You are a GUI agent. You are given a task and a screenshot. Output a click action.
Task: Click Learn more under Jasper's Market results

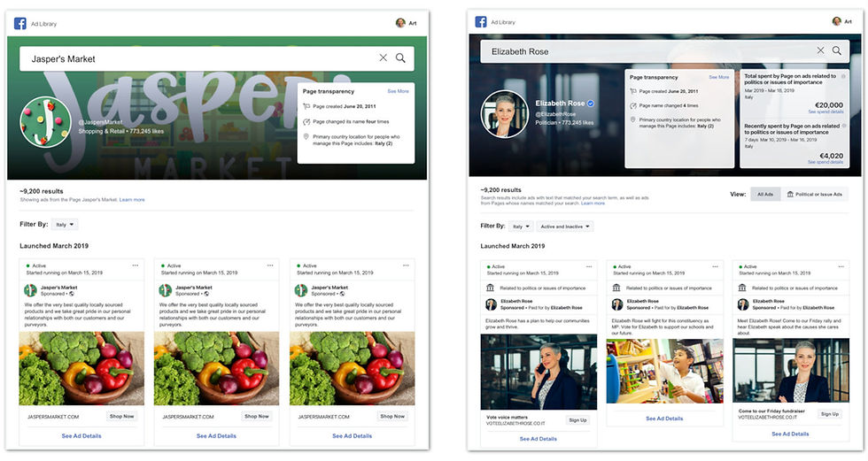[132, 200]
